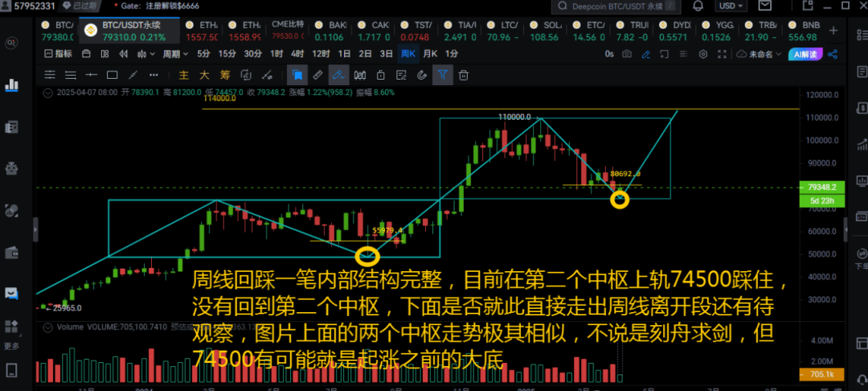Select the 2日 timeframe

pyautogui.click(x=365, y=54)
